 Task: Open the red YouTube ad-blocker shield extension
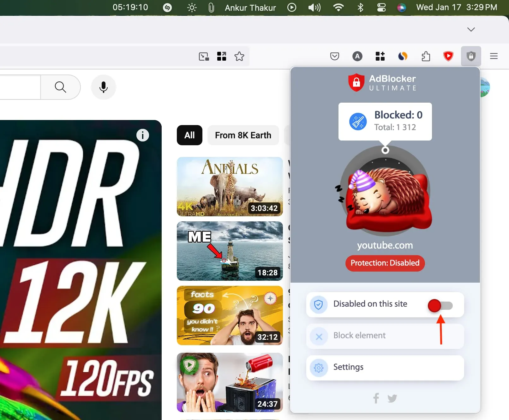448,56
